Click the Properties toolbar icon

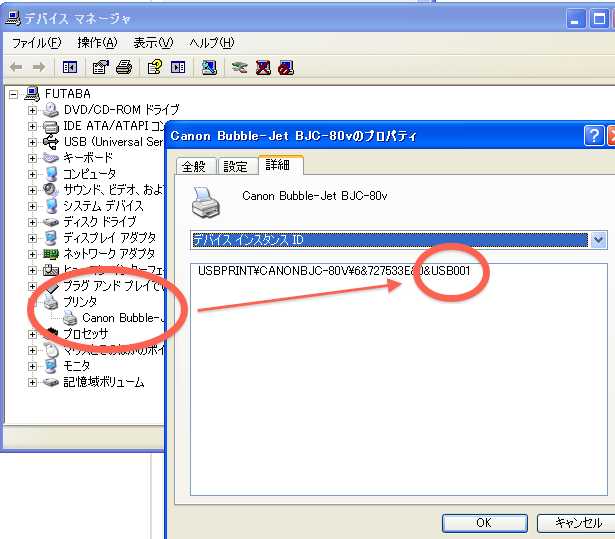click(101, 67)
